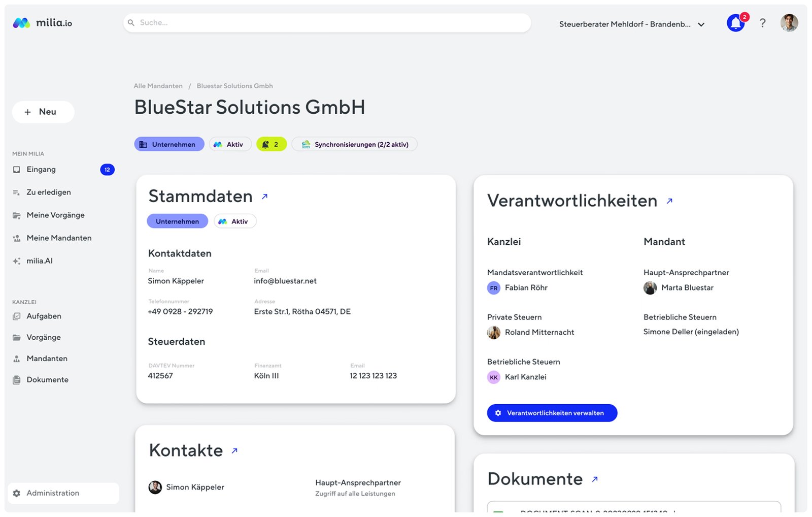This screenshot has width=812, height=517.
Task: Open Dokumente card via arrow icon
Action: point(595,479)
